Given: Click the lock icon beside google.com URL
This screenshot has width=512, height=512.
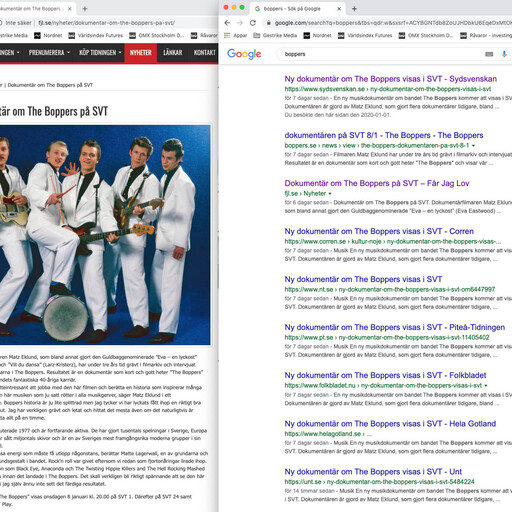Looking at the screenshot, I should click(x=269, y=23).
